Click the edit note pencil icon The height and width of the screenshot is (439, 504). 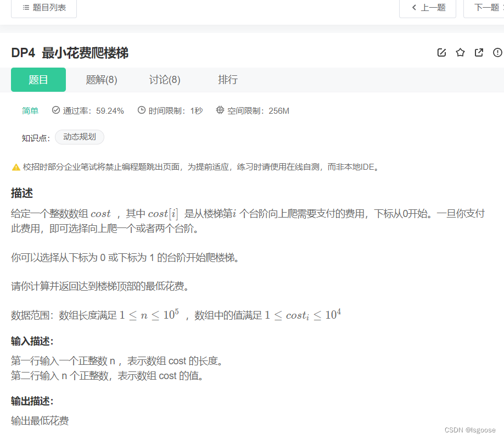click(x=441, y=53)
